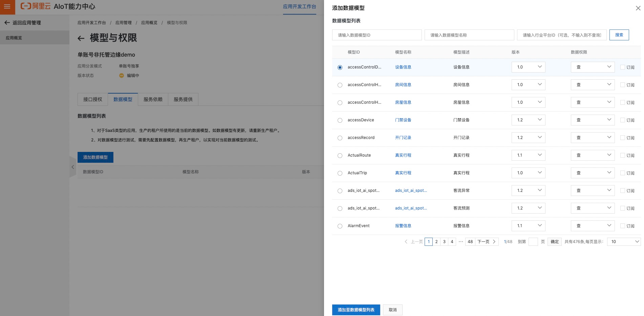Open the version dropdown for AlarmEvent row
This screenshot has height=316, width=644.
coord(528,226)
